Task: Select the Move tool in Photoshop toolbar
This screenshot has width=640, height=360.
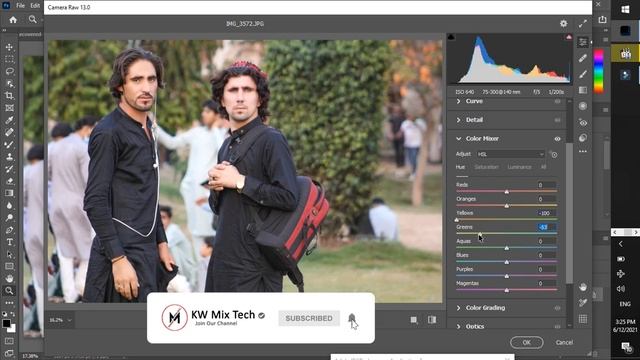Action: 9,47
